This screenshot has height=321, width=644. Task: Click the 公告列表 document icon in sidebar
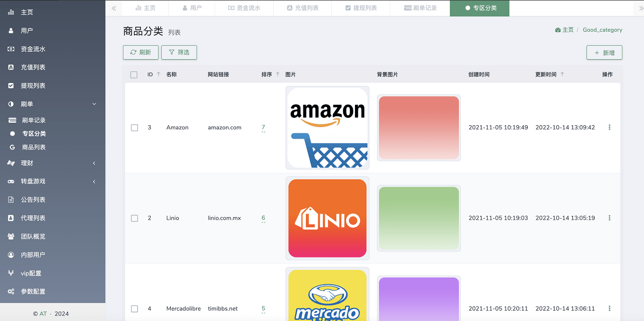point(11,200)
